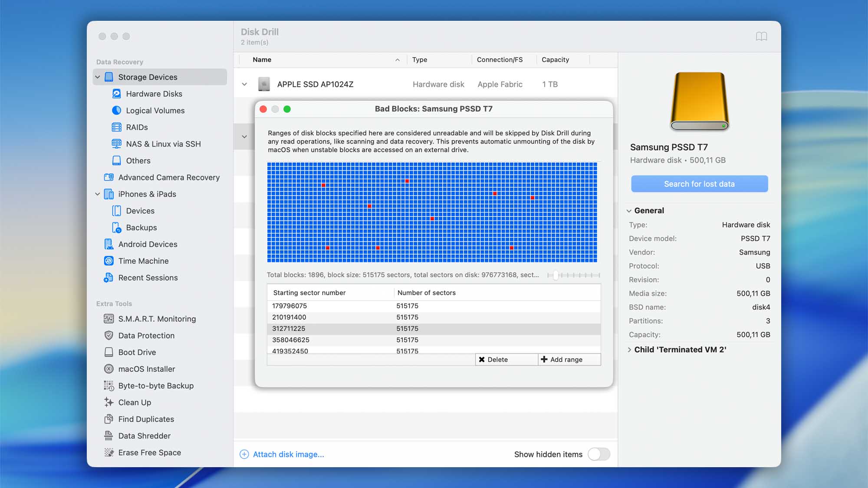Collapse iPhones & iPads sidebar section
This screenshot has width=868, height=488.
click(98, 194)
